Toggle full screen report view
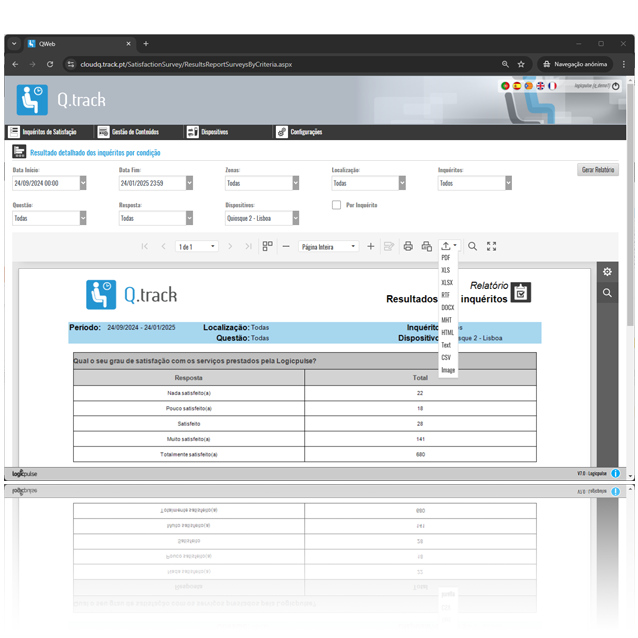This screenshot has height=638, width=638. point(491,246)
